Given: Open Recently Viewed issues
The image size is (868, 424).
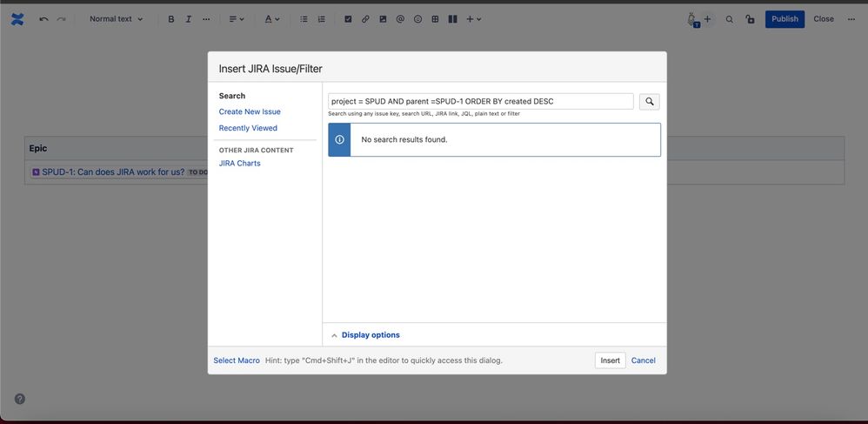Looking at the screenshot, I should pos(248,128).
